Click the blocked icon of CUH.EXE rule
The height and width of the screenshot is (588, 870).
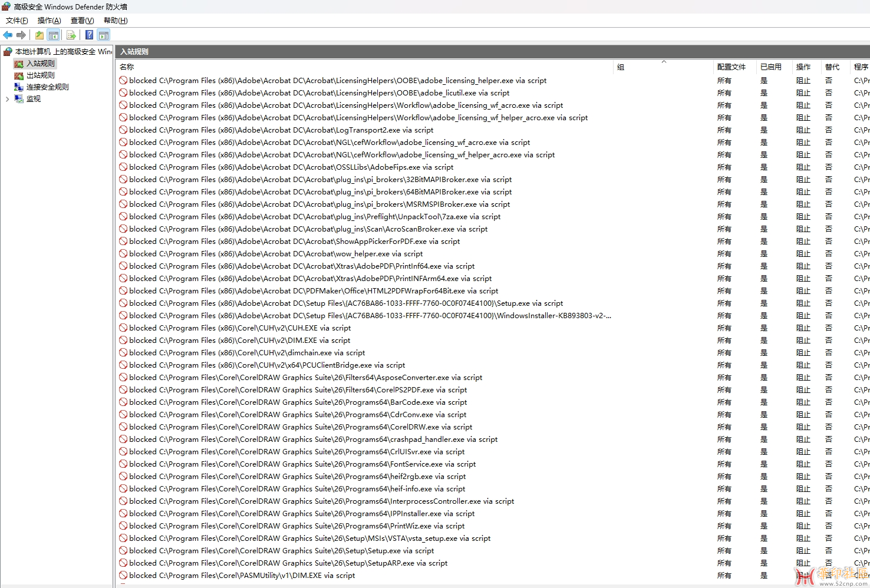point(123,328)
